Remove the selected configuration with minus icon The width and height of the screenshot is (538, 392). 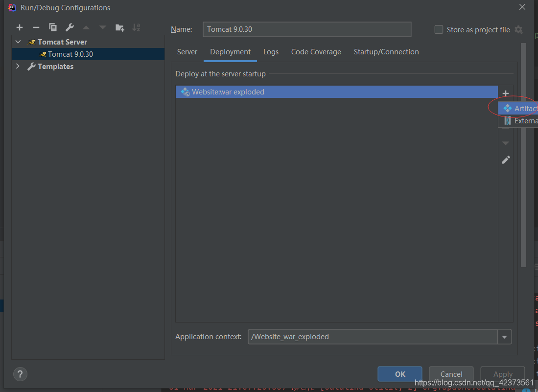pos(36,27)
